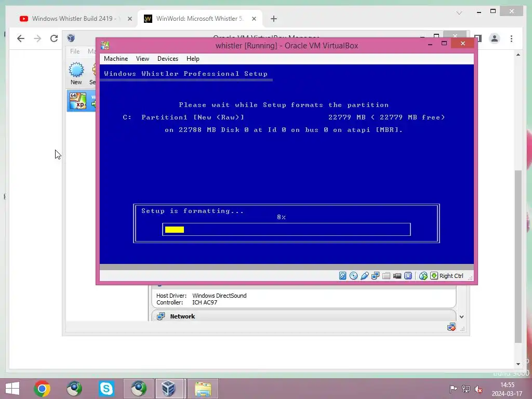Click the browser profile avatar icon
Screen dimensions: 532x399
[x=495, y=38]
